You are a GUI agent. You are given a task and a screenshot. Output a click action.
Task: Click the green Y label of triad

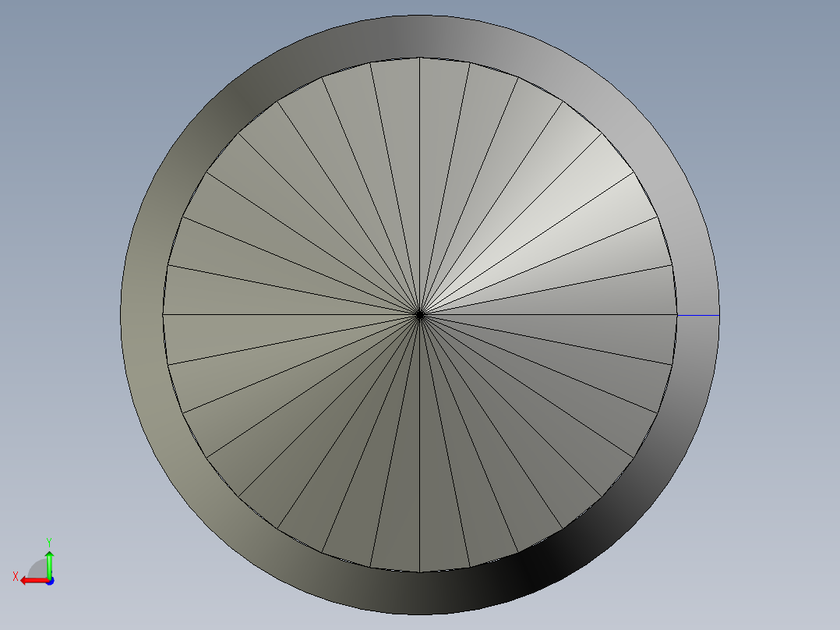pos(49,540)
